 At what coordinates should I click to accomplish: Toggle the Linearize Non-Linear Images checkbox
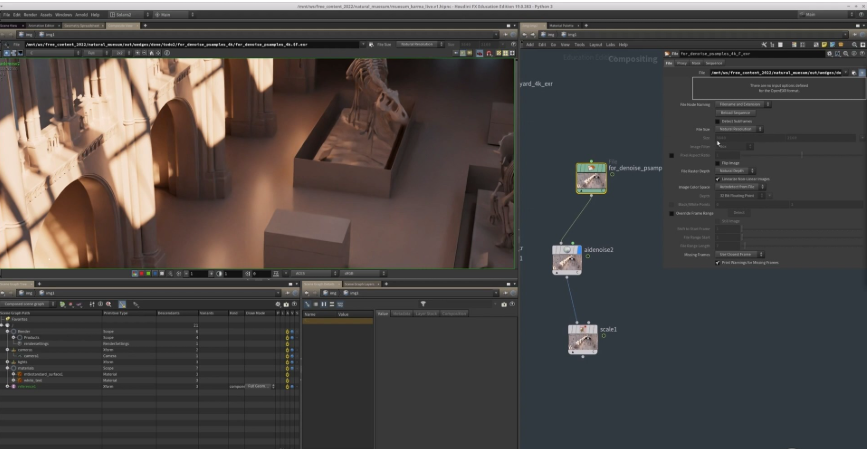click(717, 178)
